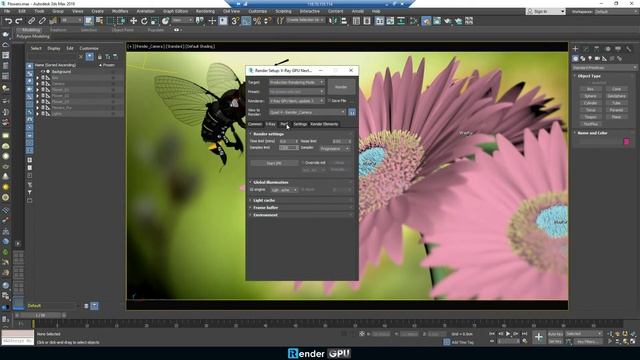640x360 pixels.
Task: Select the Unlink Selection tool icon
Action: pyautogui.click(x=42, y=21)
